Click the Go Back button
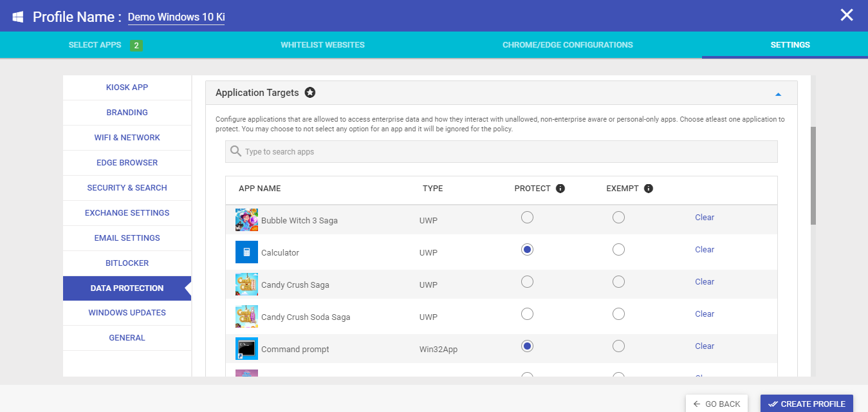The width and height of the screenshot is (868, 412). click(717, 404)
